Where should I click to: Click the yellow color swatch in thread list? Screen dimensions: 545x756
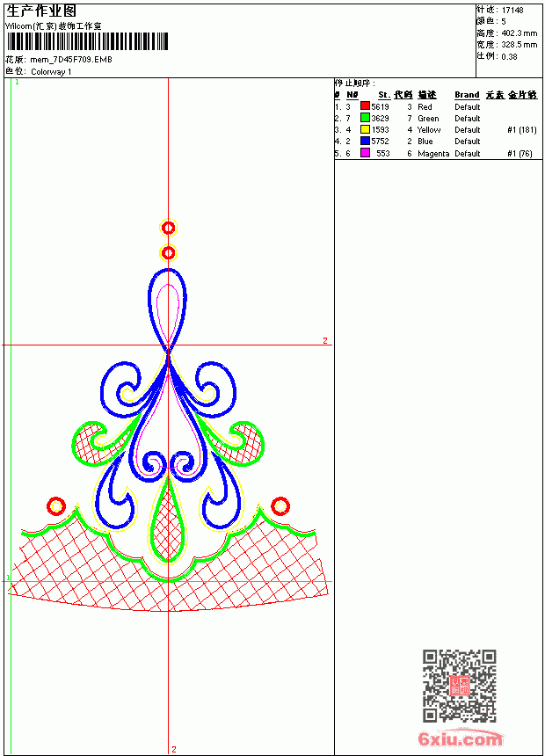coord(365,130)
